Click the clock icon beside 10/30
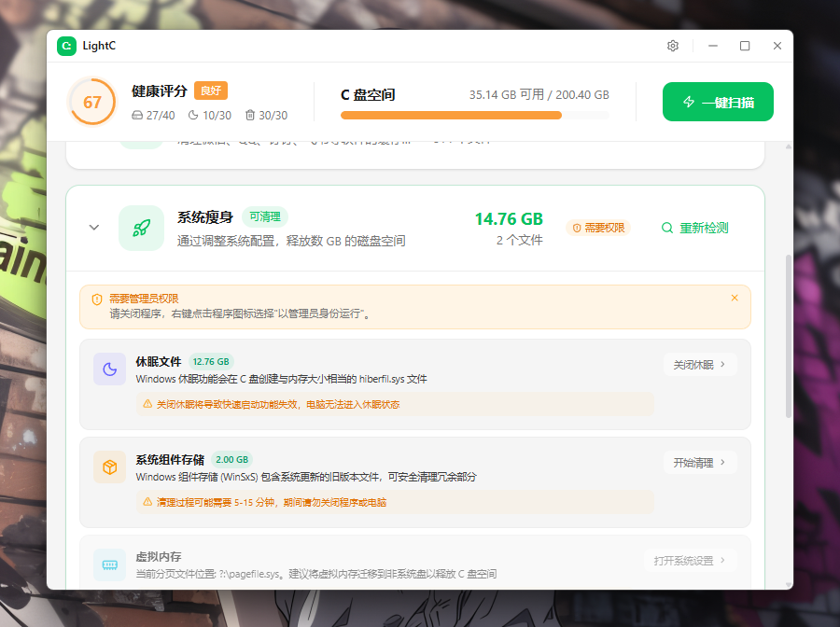 pyautogui.click(x=193, y=115)
